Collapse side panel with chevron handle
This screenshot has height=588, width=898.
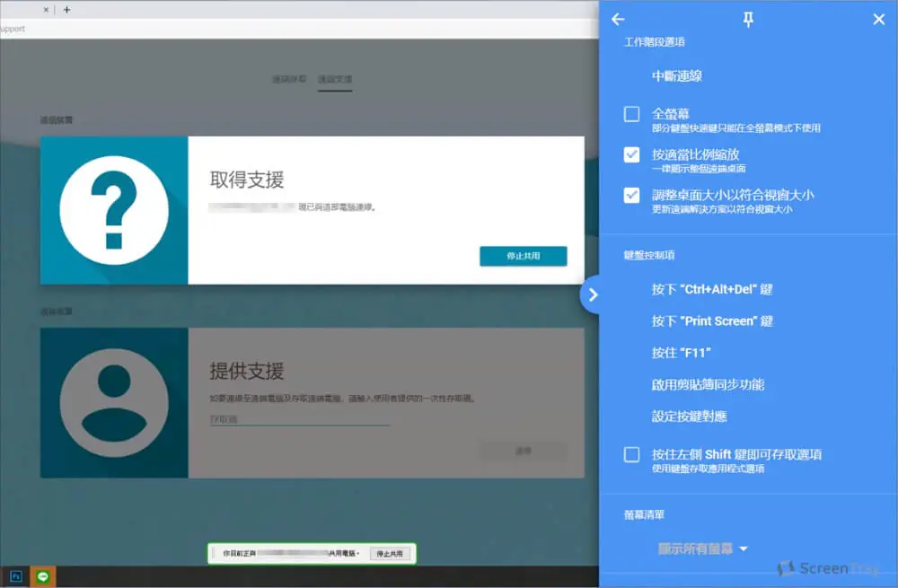click(x=592, y=294)
